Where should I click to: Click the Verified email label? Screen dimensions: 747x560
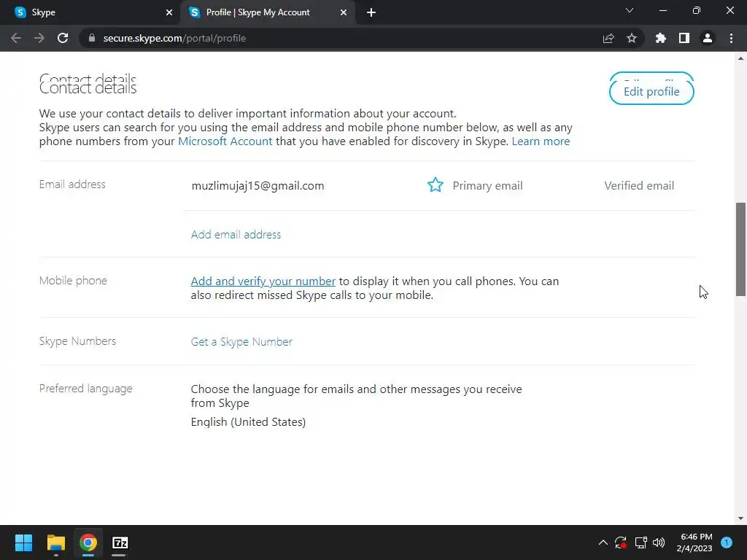[639, 186]
